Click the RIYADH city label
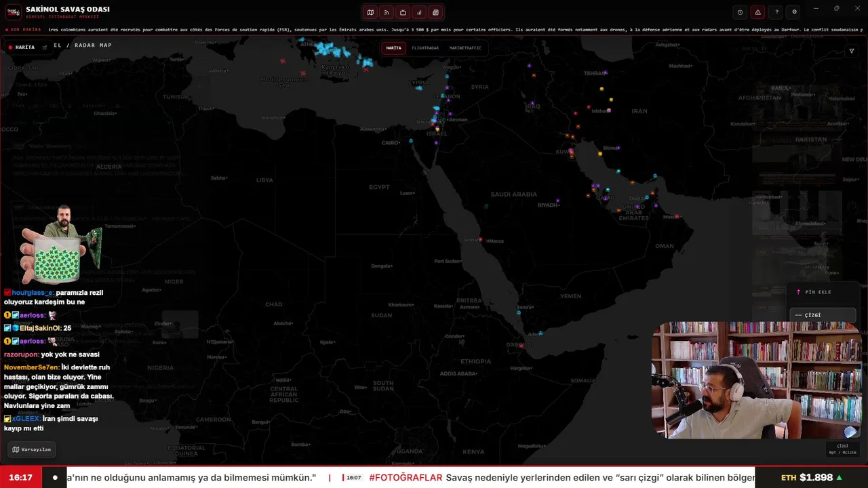The width and height of the screenshot is (868, 488). pos(547,205)
